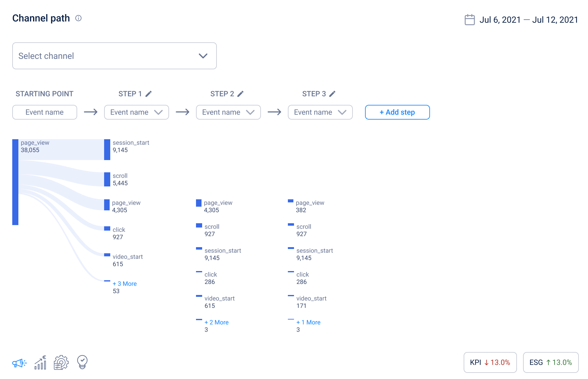
Task: Click the STEP 1 label text
Action: 130,94
